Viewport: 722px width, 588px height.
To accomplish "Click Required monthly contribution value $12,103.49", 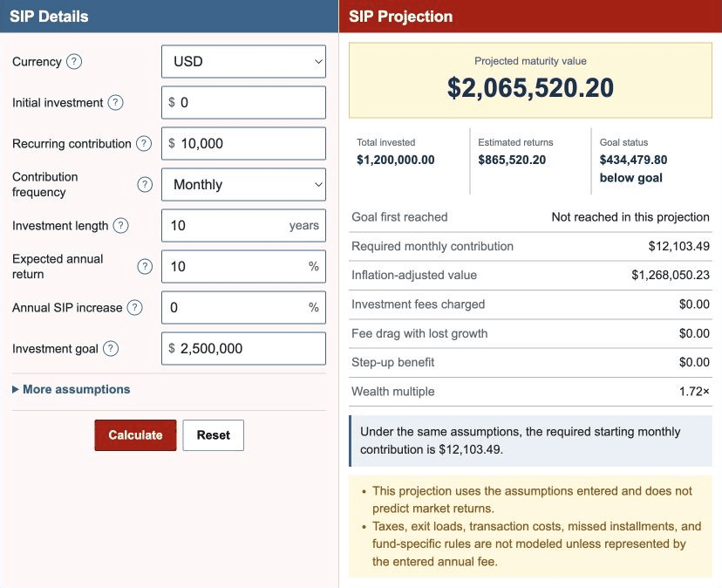I will point(679,246).
